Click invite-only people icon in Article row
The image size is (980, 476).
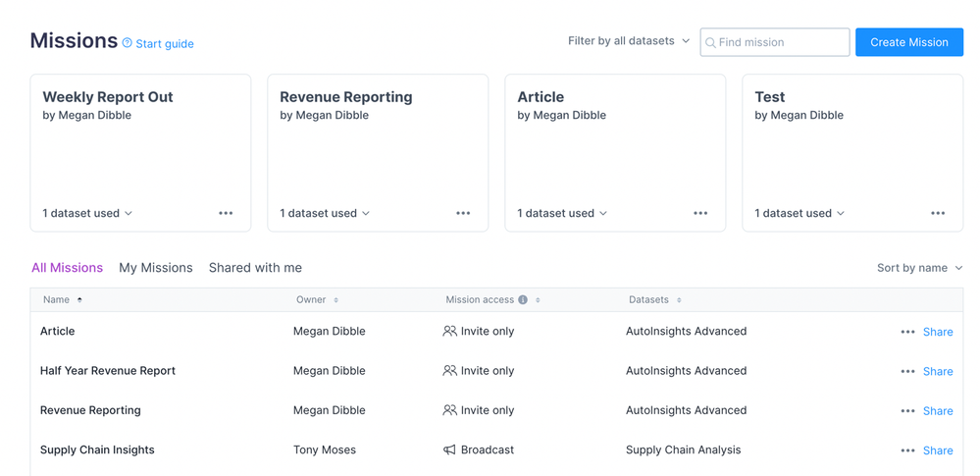tap(449, 331)
